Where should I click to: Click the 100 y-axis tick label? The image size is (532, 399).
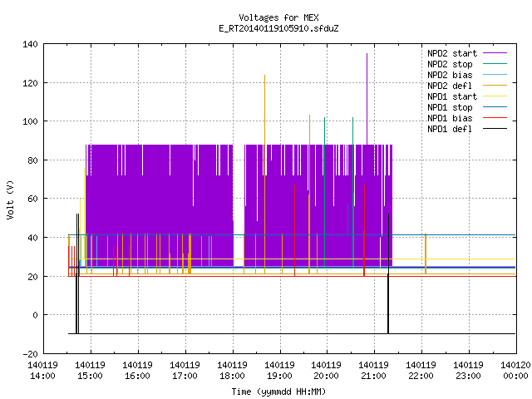pyautogui.click(x=30, y=121)
